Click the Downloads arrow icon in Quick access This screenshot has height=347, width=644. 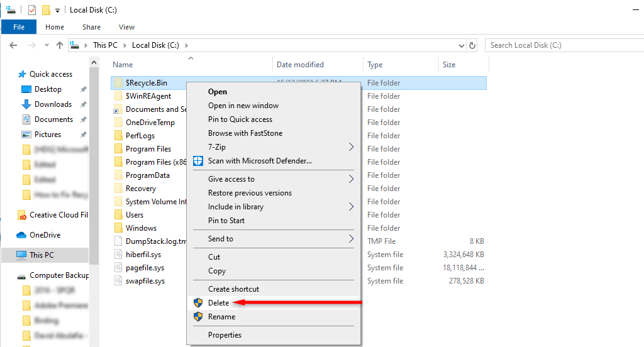point(26,104)
